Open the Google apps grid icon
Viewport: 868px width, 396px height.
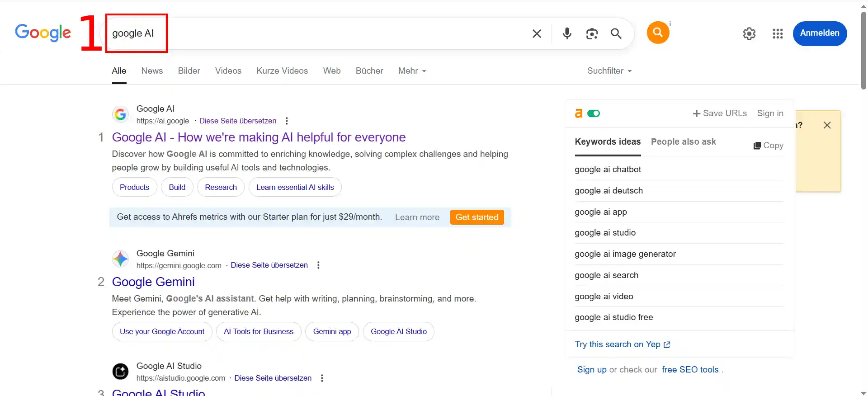pyautogui.click(x=778, y=33)
